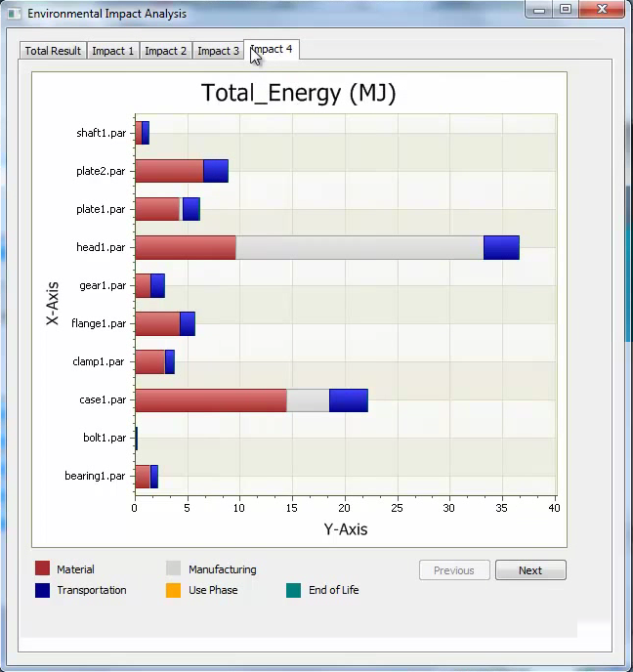Open the Impact 1 tab
This screenshot has width=633, height=672.
(x=113, y=51)
